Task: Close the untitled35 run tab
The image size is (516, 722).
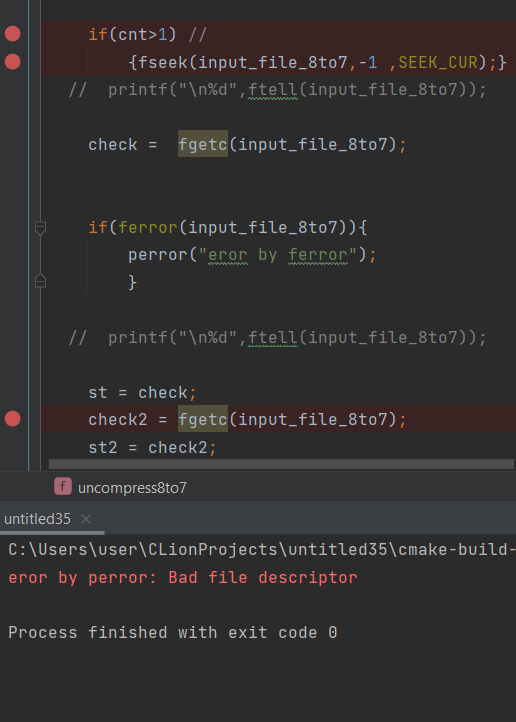Action: coord(86,519)
